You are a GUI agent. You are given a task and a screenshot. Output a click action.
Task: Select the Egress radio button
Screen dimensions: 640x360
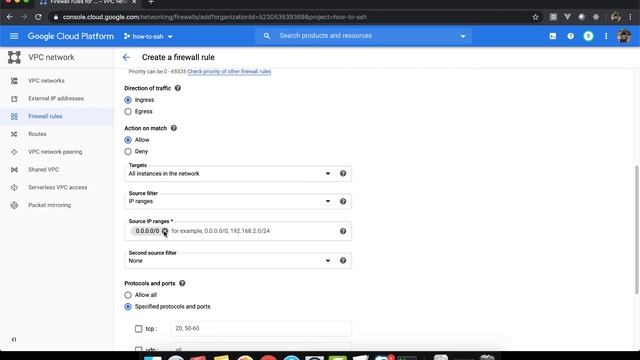pos(128,111)
